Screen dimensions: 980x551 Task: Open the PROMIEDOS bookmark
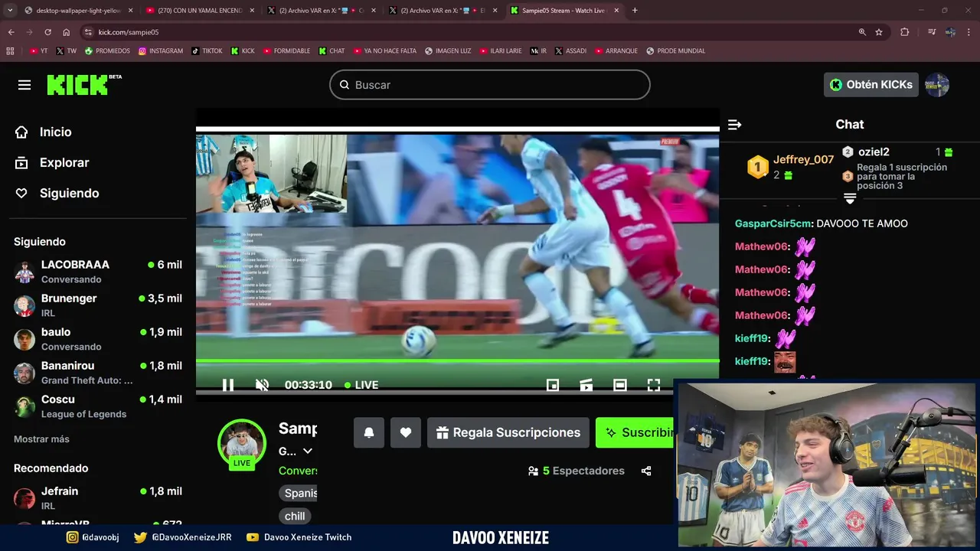pyautogui.click(x=107, y=51)
